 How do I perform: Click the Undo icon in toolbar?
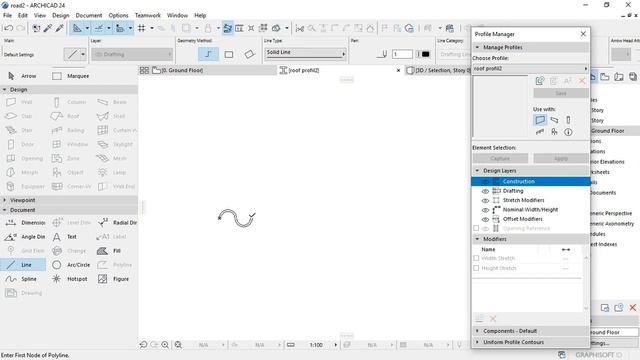click(x=9, y=28)
